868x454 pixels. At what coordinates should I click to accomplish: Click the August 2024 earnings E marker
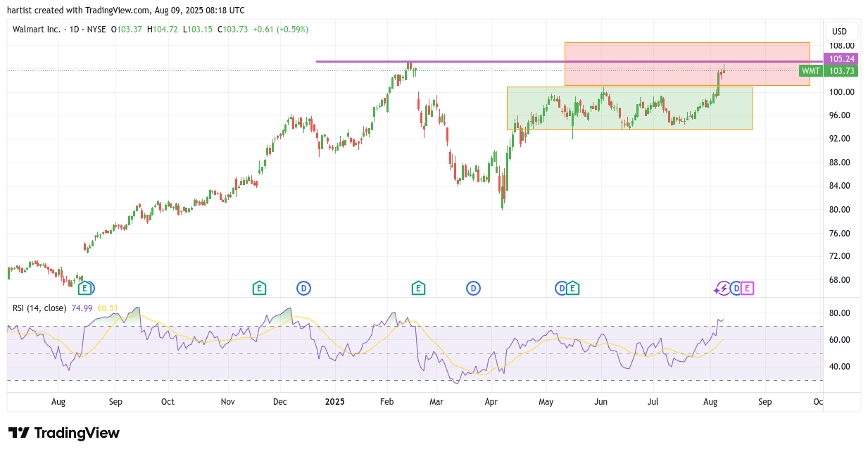[x=84, y=288]
